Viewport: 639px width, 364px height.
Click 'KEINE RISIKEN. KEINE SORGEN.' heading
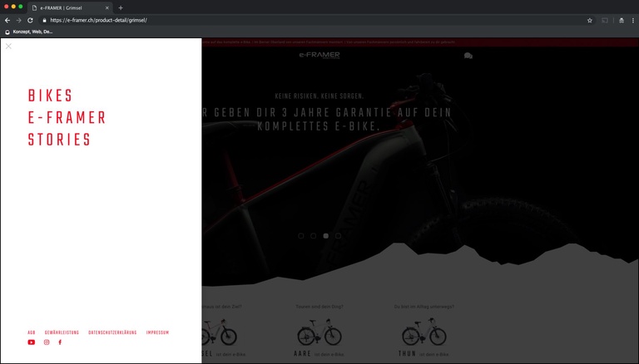[319, 96]
